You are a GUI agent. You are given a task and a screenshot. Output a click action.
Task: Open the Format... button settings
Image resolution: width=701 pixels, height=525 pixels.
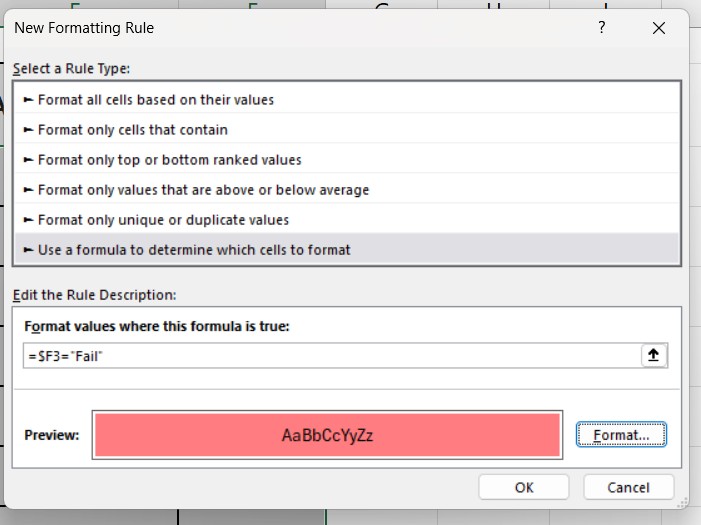pyautogui.click(x=621, y=435)
